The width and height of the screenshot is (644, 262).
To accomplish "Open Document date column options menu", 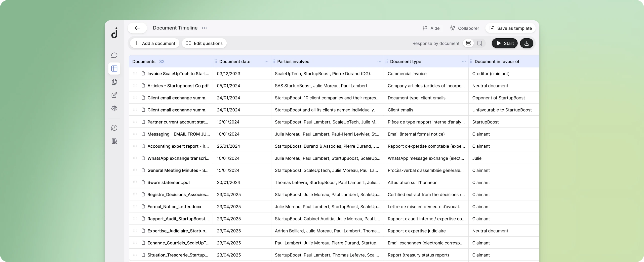I will tap(266, 61).
